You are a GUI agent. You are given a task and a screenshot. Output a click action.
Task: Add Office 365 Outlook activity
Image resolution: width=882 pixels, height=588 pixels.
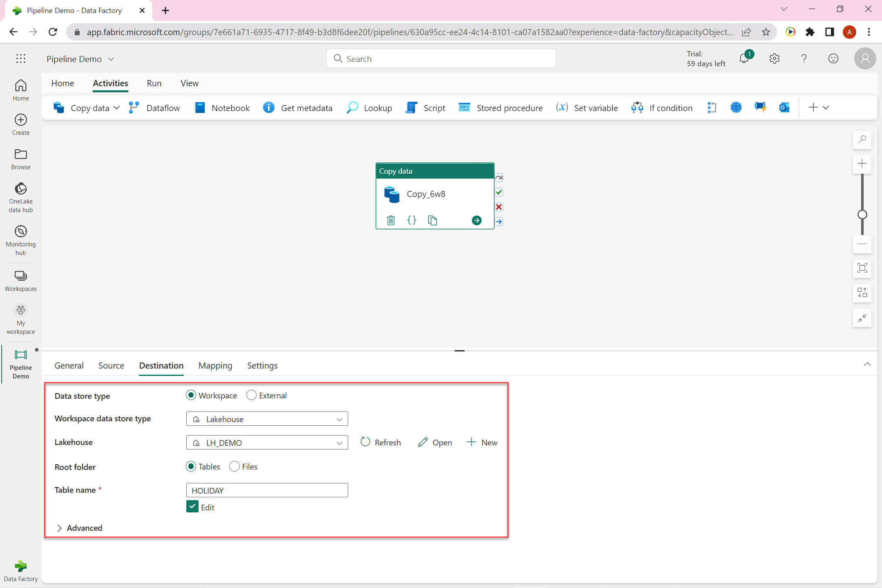(x=784, y=107)
